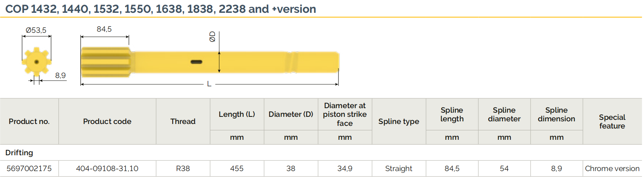Image resolution: width=644 pixels, height=182 pixels.
Task: Click the Straight spline type cell
Action: [x=398, y=168]
